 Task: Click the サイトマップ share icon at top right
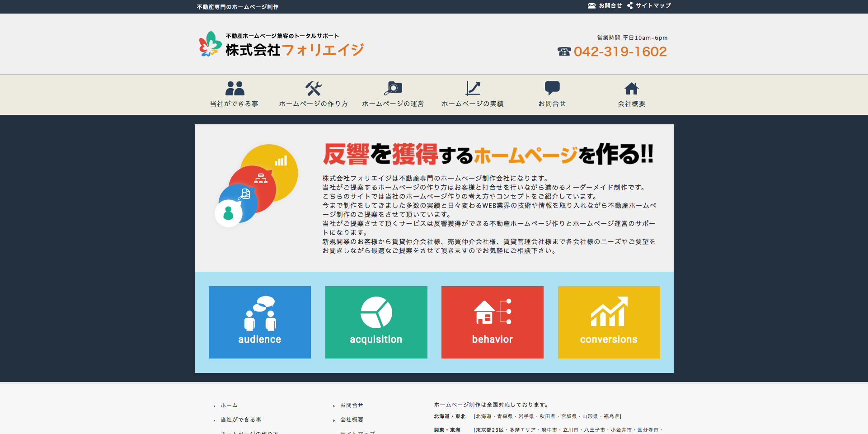[x=629, y=6]
